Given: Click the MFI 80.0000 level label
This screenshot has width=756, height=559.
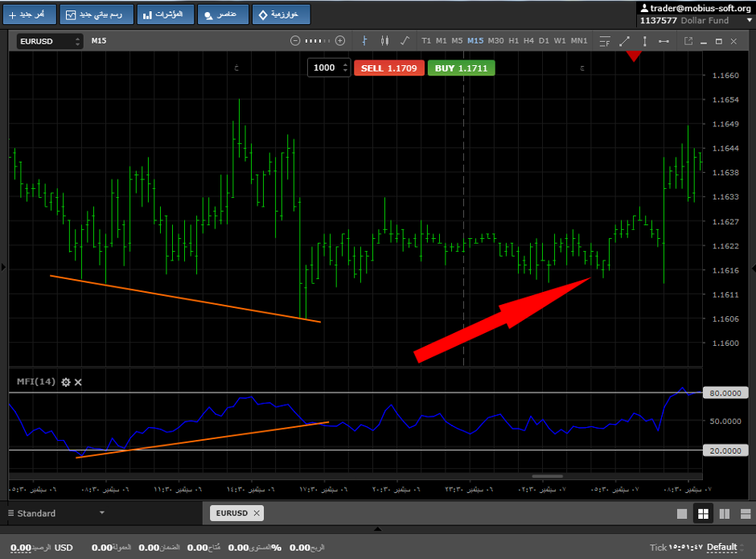Looking at the screenshot, I should 725,393.
